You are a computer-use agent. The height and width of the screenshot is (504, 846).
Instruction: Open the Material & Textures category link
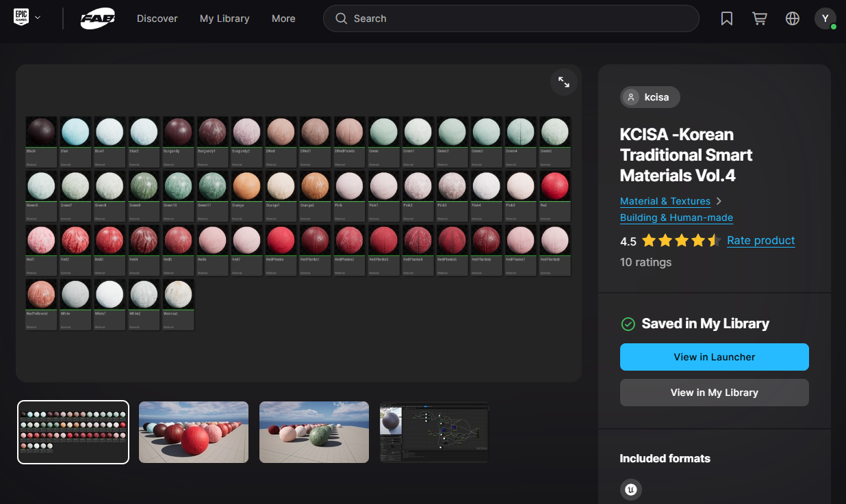(665, 201)
